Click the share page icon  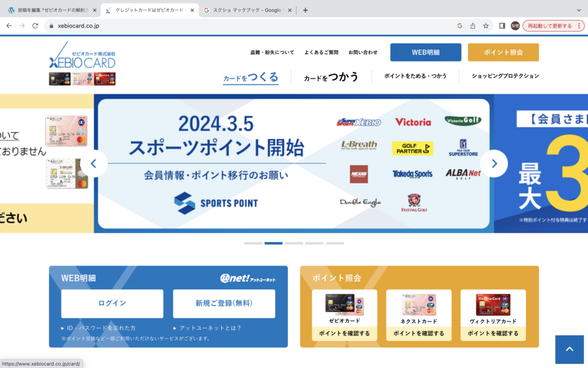tap(473, 26)
